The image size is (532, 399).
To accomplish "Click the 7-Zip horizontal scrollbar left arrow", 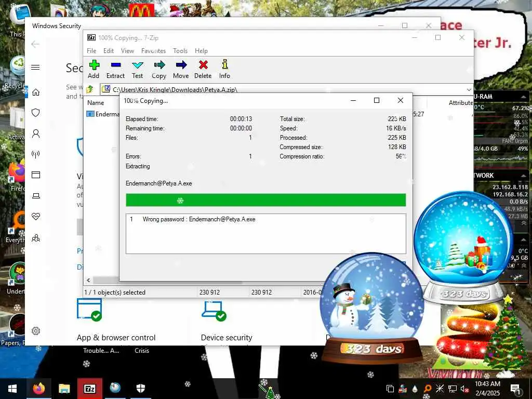I will coord(88,280).
